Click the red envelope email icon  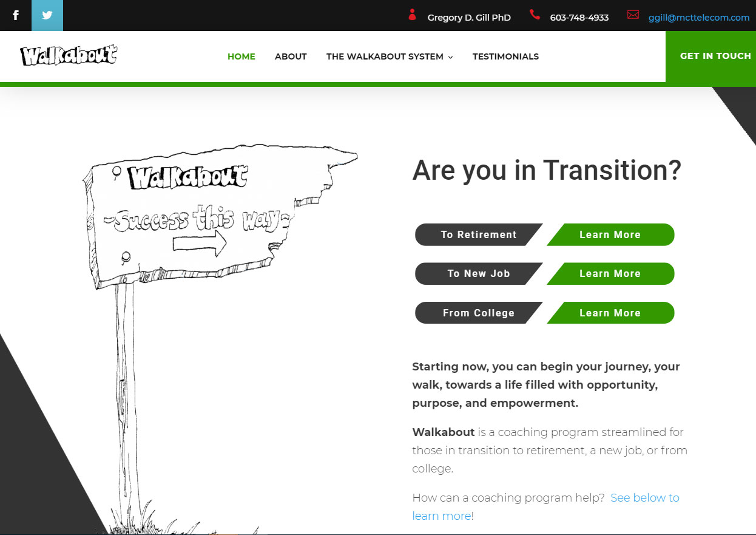[x=633, y=15]
